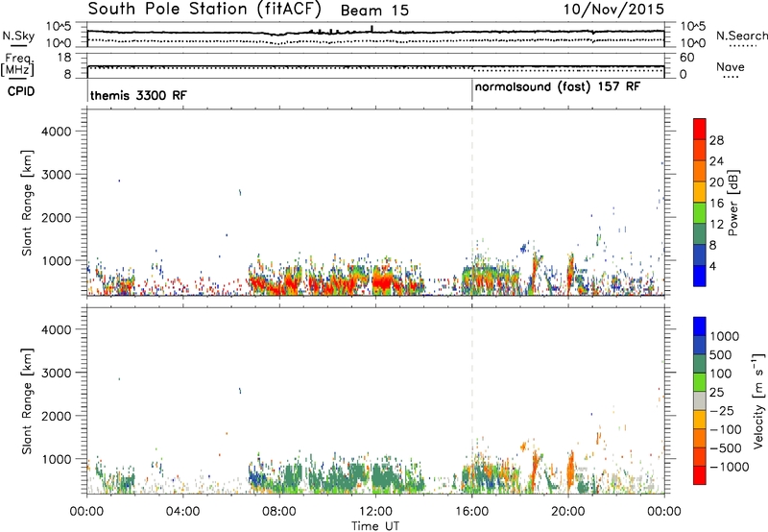The height and width of the screenshot is (532, 768).
Task: Click the '4000' tick on the power panel axis
Action: click(x=56, y=132)
